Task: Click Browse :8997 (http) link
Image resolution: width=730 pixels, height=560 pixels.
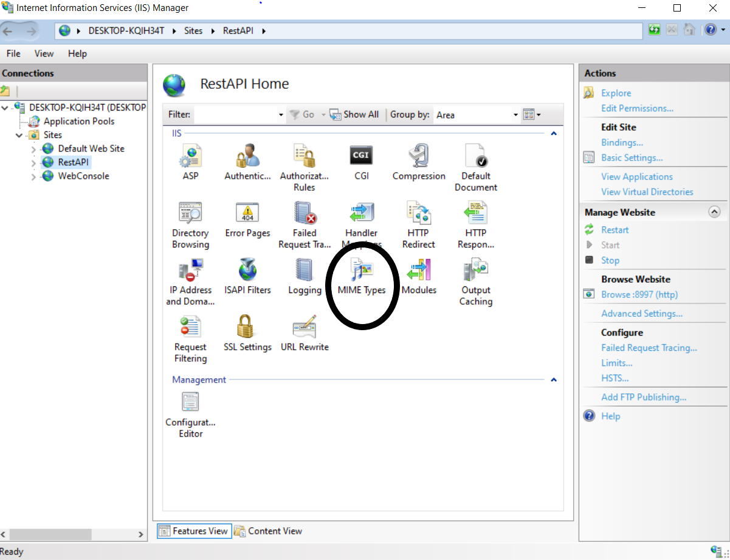Action: point(639,294)
